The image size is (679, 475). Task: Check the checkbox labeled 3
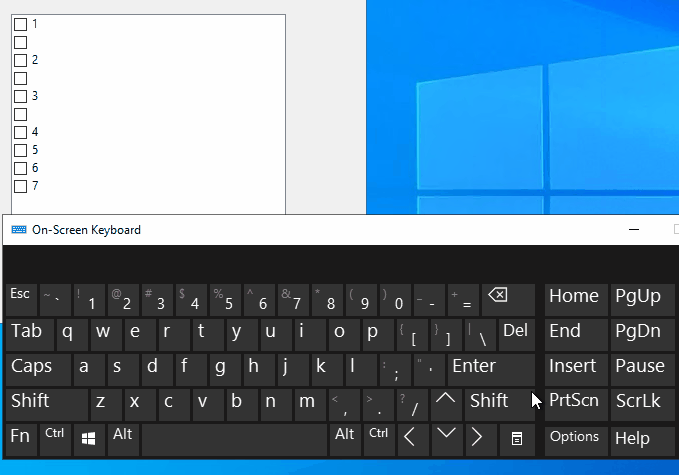tap(20, 96)
